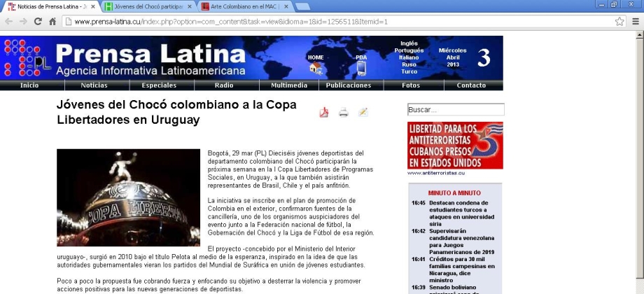644x294 pixels.
Task: Click the date number 3 in banner
Action: click(484, 58)
